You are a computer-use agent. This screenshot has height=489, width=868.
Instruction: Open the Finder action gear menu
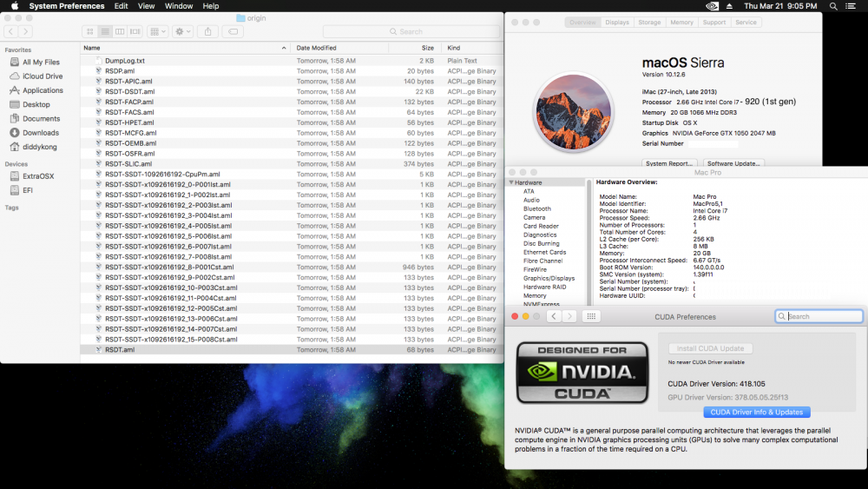(182, 31)
